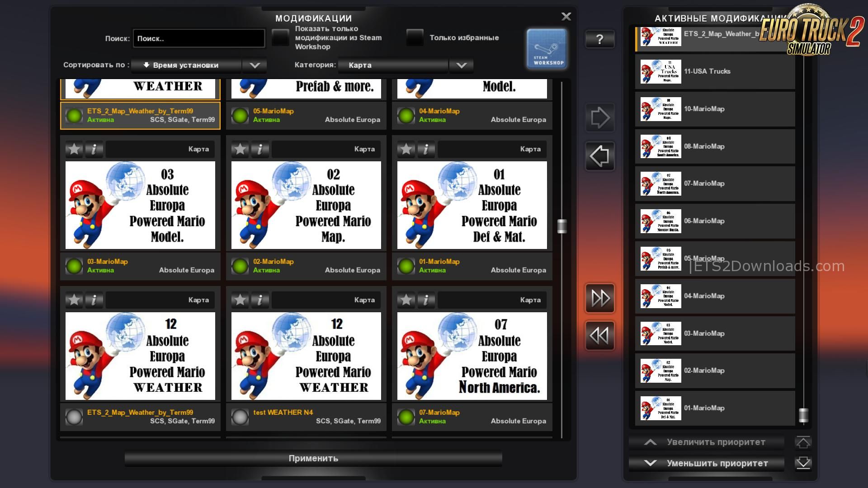Show info for 02-MarioMap mod
The image size is (868, 488).
click(x=260, y=149)
